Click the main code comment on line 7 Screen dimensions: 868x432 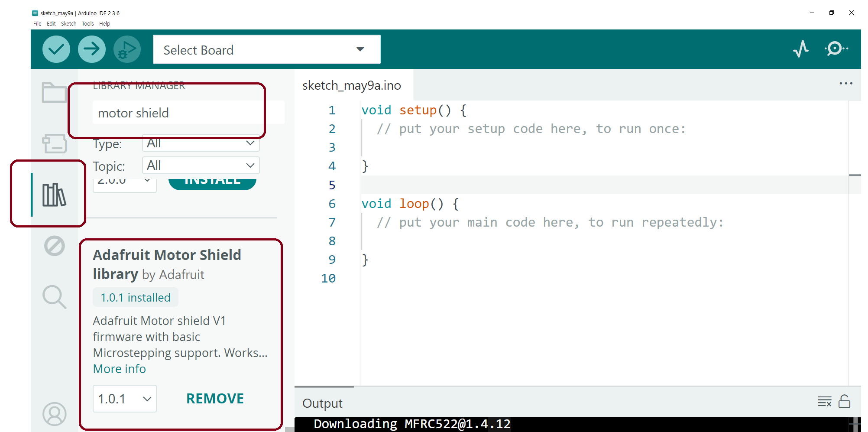click(550, 222)
